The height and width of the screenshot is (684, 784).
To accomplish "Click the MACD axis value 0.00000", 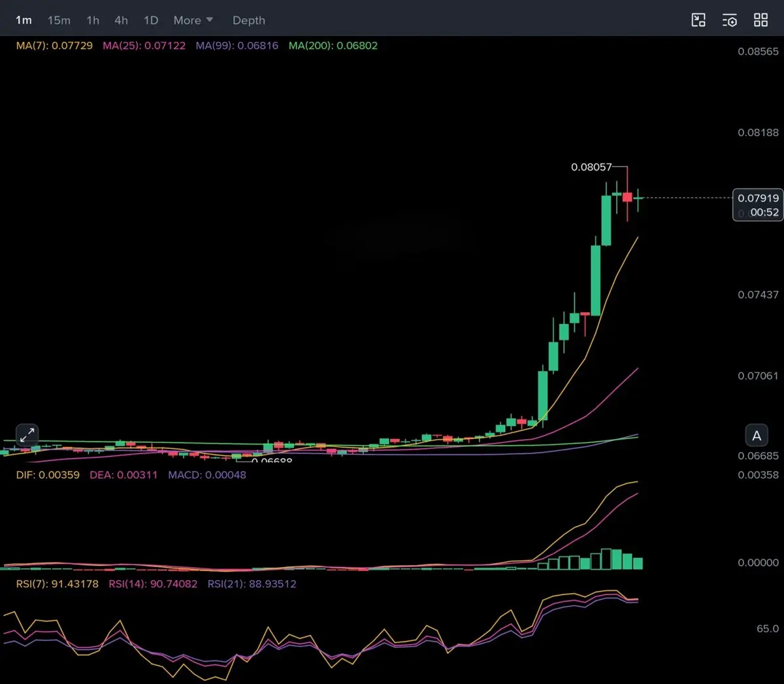I will point(758,562).
